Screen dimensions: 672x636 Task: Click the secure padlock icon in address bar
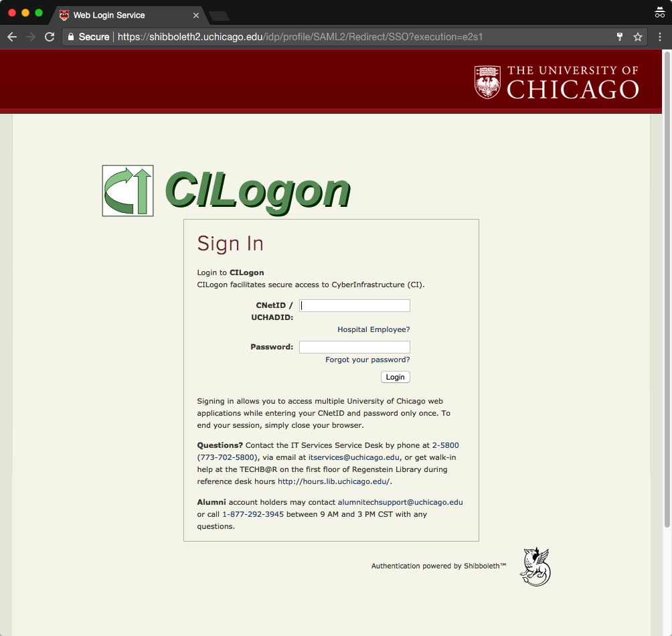[x=71, y=37]
